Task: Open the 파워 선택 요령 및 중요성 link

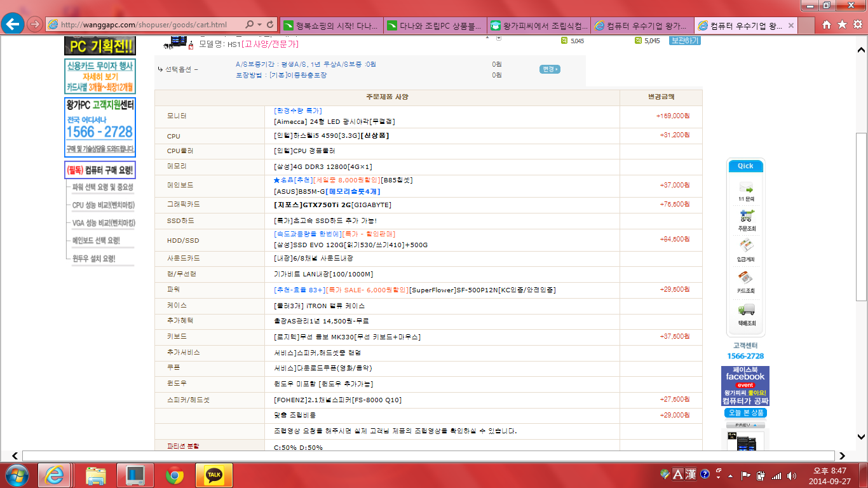Action: [x=103, y=187]
